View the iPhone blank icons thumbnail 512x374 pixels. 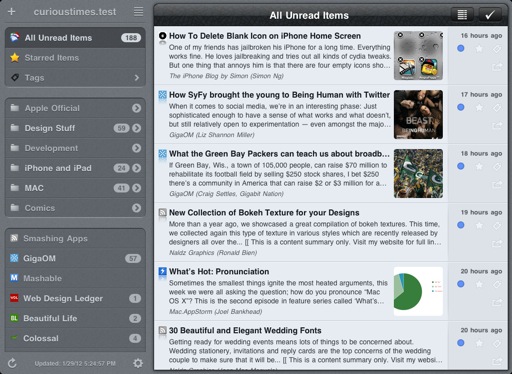pos(418,56)
